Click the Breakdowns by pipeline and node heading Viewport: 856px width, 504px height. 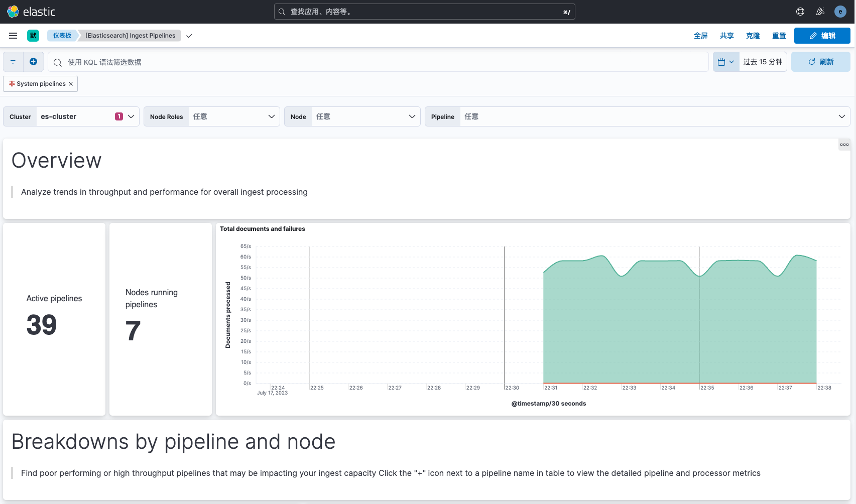click(173, 442)
